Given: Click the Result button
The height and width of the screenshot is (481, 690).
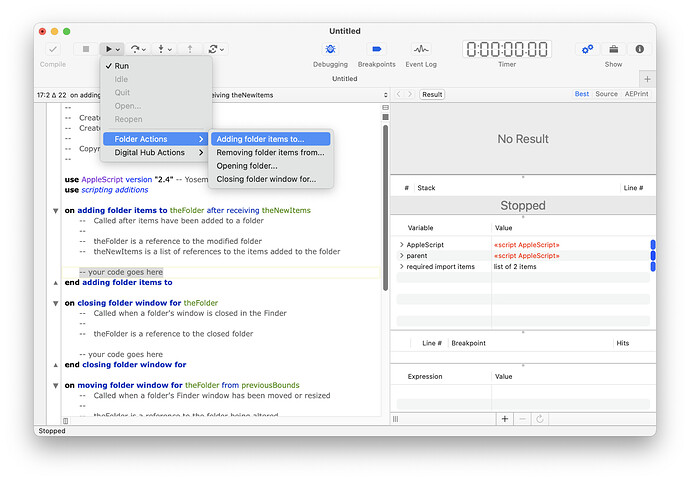Looking at the screenshot, I should click(432, 95).
